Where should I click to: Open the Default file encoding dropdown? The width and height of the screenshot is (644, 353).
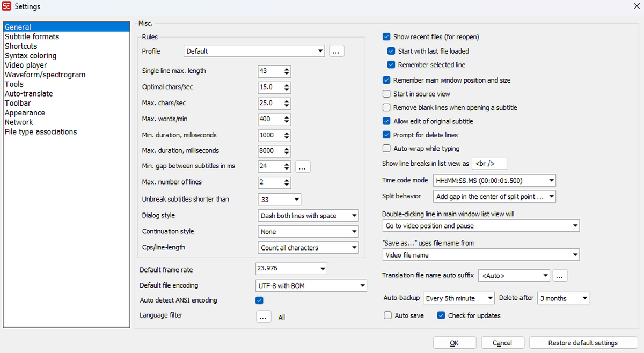coord(311,286)
